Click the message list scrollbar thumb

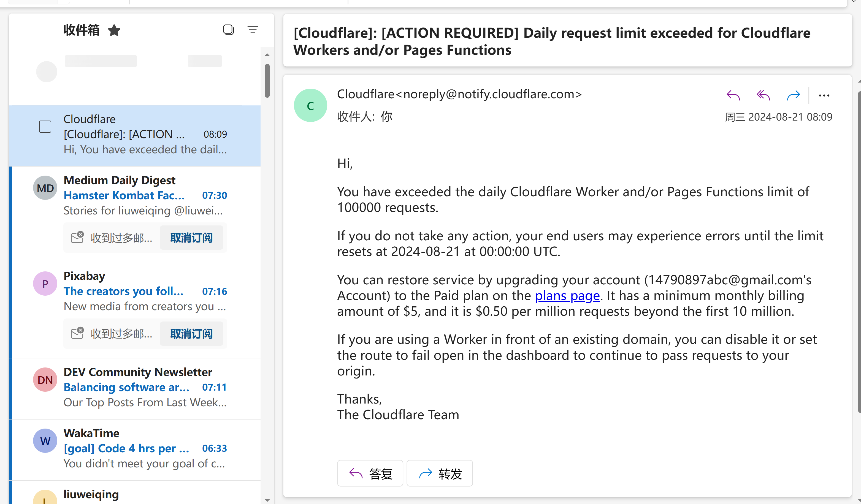267,81
